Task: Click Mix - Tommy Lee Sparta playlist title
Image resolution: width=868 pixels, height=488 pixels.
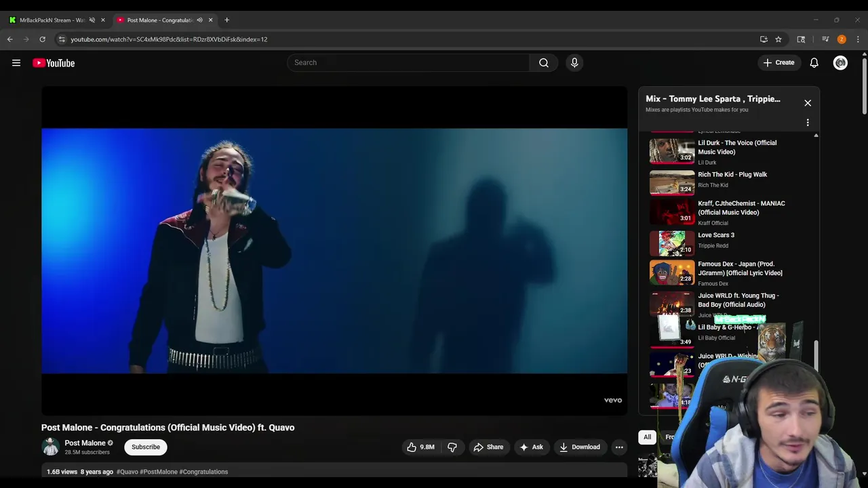Action: (x=713, y=99)
